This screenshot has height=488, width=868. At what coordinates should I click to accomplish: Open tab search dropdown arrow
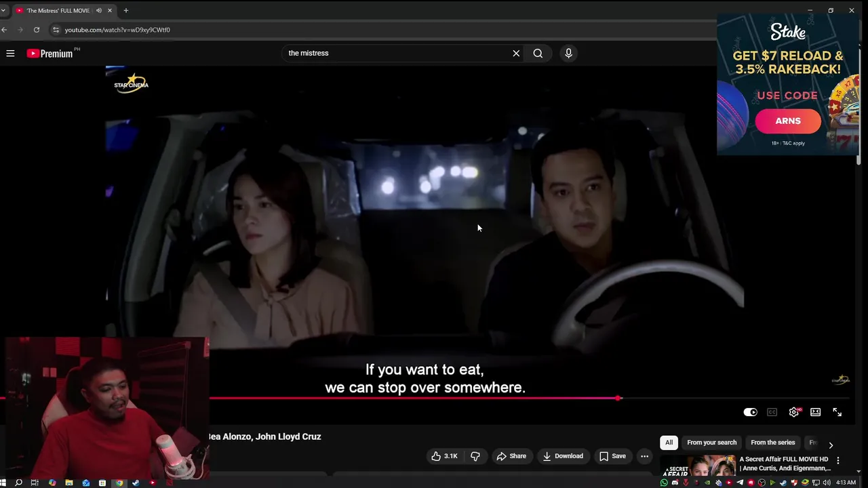(3, 10)
